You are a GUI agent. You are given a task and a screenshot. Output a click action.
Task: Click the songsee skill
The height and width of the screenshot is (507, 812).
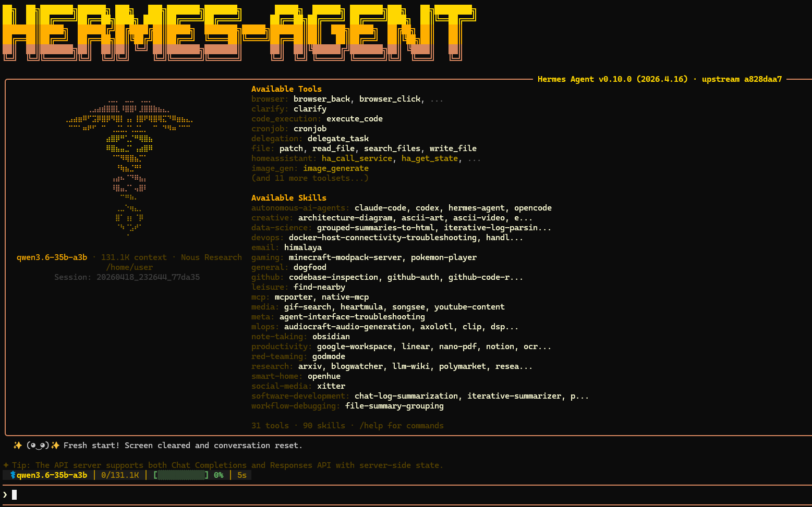[408, 307]
